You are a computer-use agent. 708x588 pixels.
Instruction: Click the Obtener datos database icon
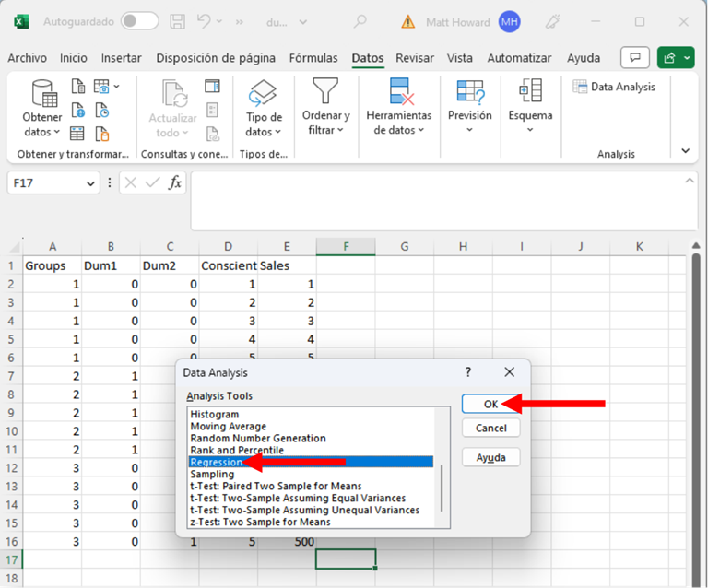[x=43, y=93]
